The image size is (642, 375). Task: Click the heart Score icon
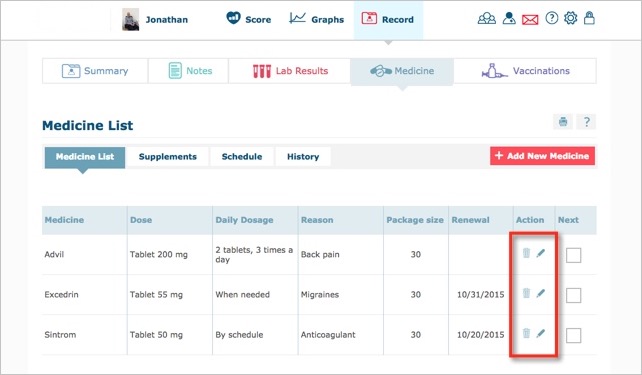pos(233,18)
